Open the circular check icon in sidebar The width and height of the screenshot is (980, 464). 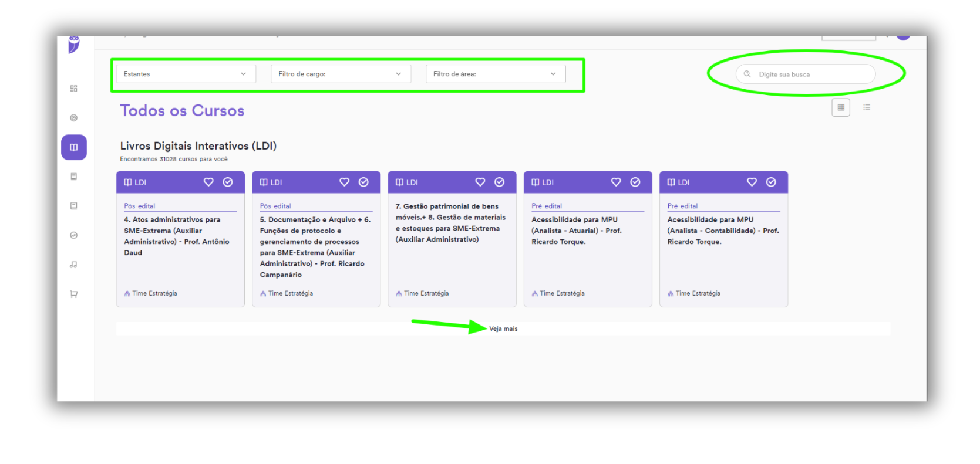coord(74,235)
